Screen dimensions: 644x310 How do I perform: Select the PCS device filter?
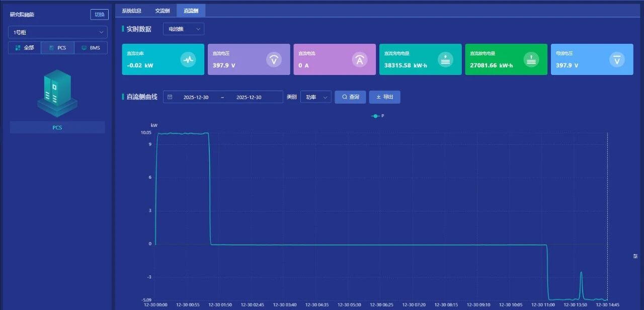click(x=57, y=48)
